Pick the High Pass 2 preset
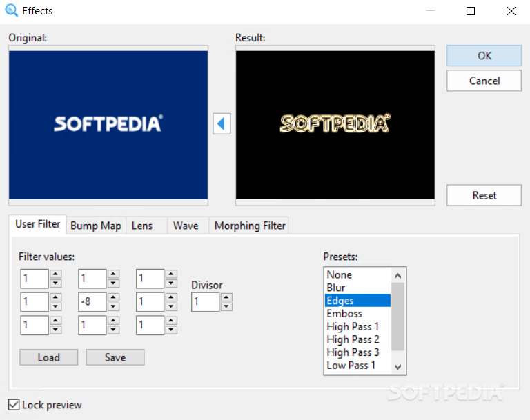 pos(357,339)
